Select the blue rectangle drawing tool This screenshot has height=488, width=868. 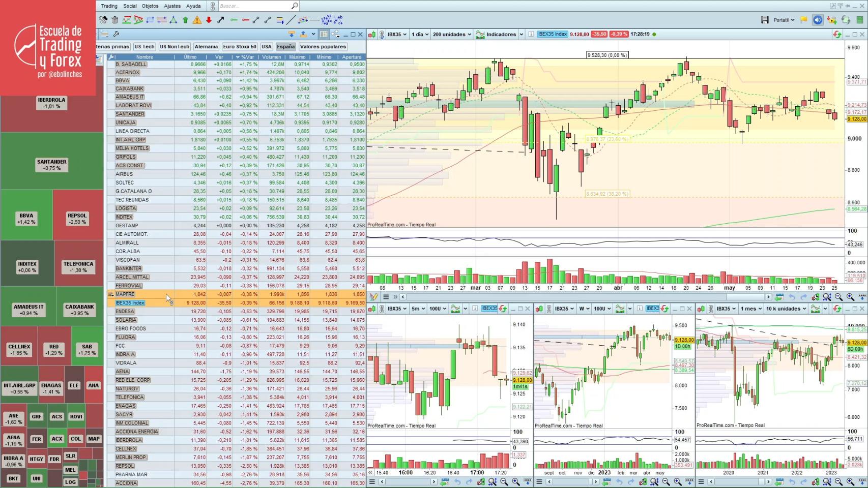click(x=150, y=20)
